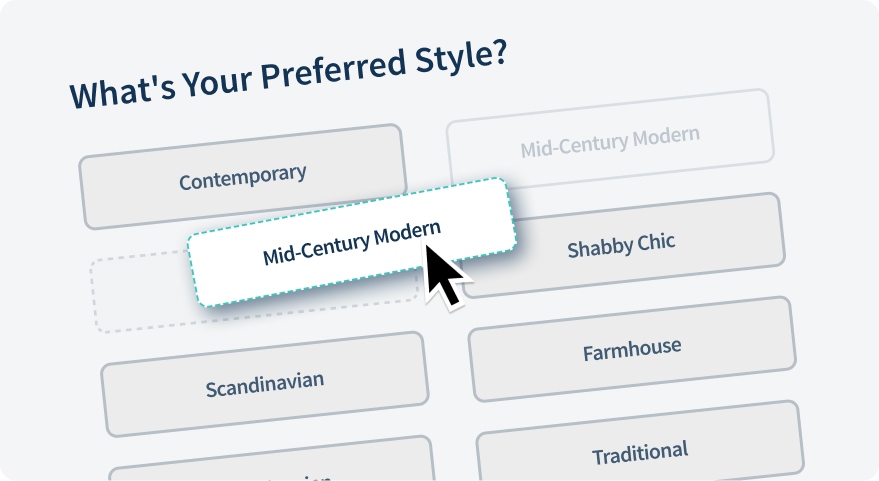Tap the Shabby Chic label text
This screenshot has width=879, height=481.
pos(621,245)
